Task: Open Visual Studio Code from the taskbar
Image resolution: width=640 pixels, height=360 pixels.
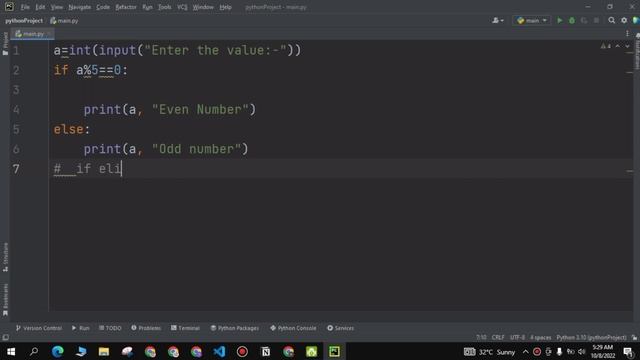Action: point(219,351)
